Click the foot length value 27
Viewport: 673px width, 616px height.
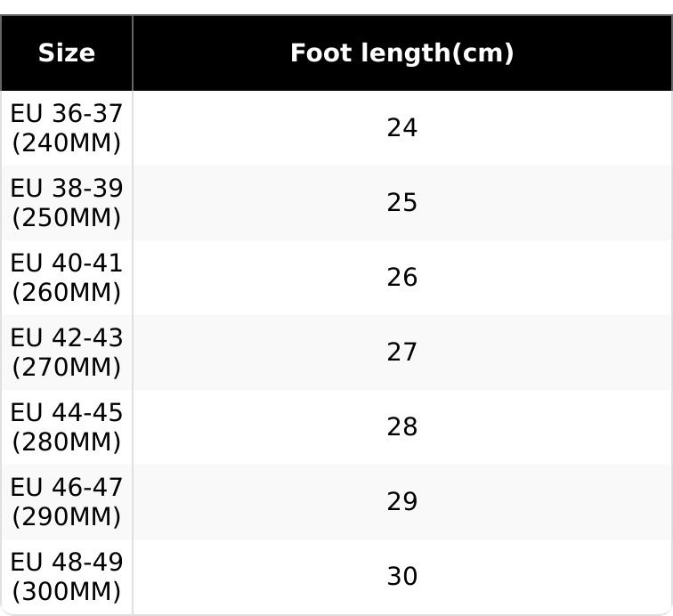402,353
